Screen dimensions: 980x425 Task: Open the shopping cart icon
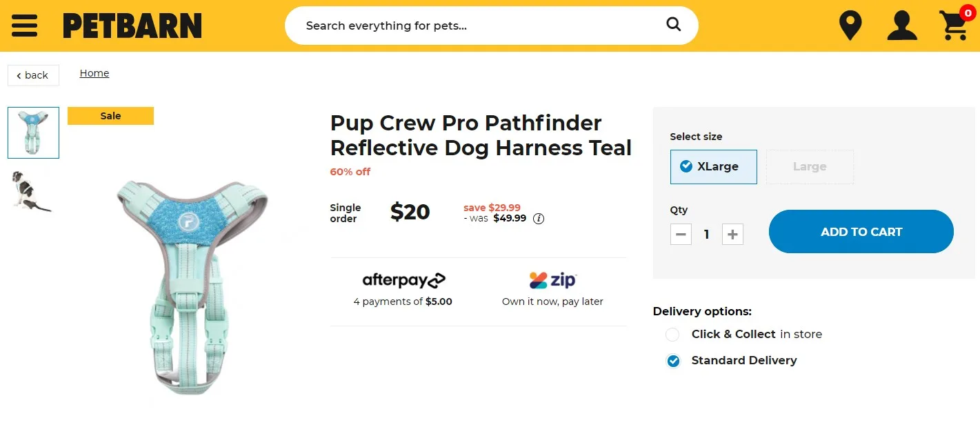coord(954,26)
